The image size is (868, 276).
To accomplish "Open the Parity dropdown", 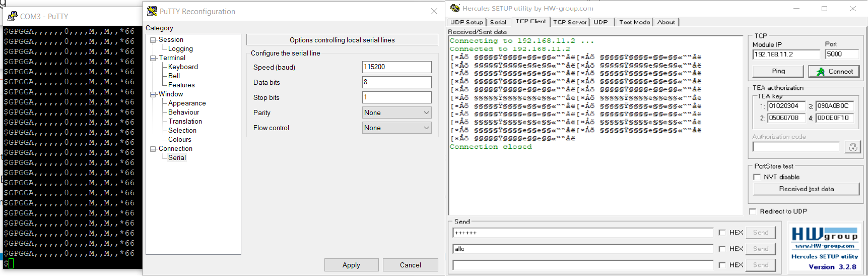I will [397, 113].
